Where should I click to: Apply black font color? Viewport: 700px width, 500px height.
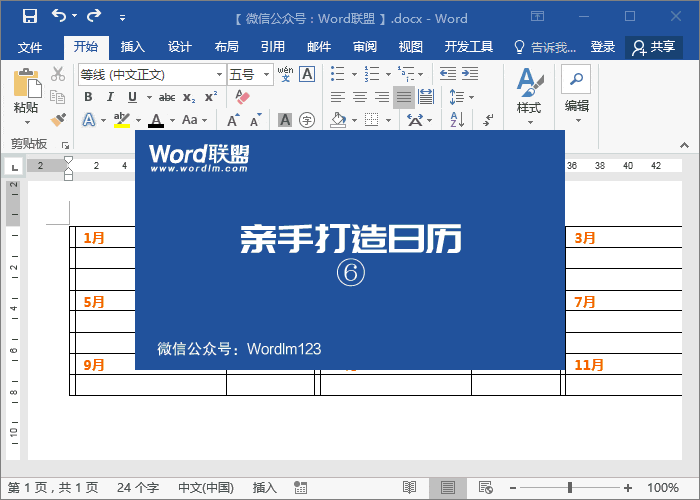[156, 120]
